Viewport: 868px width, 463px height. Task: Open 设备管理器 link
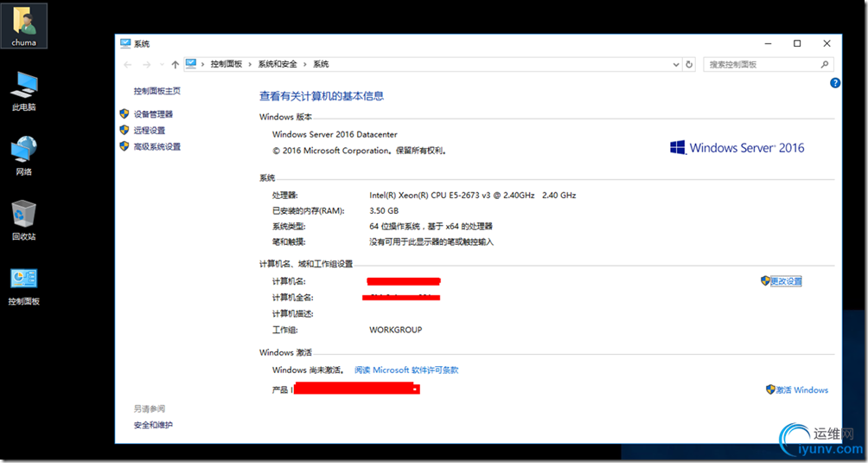(153, 114)
